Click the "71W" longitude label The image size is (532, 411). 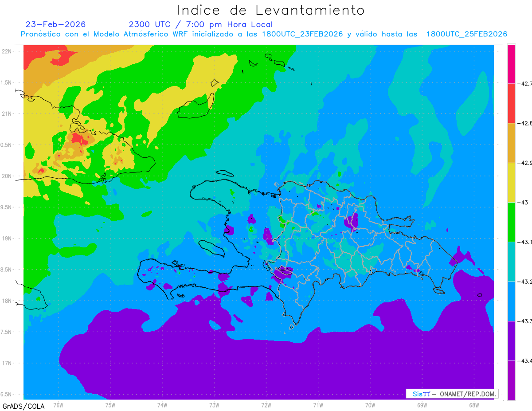tap(318, 405)
